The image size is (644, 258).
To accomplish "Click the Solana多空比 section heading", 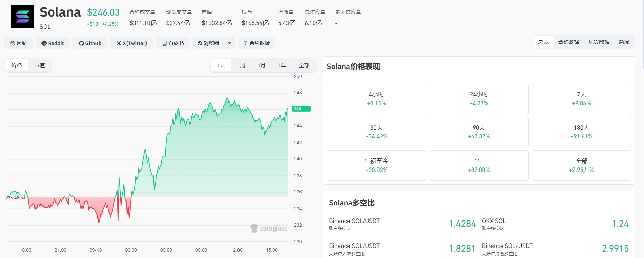I will (352, 203).
